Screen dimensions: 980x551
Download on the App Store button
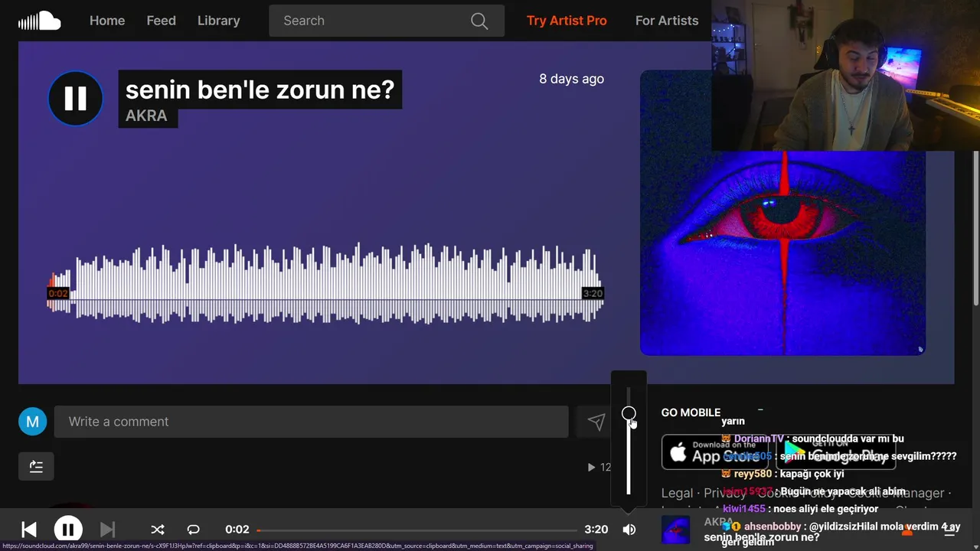coord(715,452)
